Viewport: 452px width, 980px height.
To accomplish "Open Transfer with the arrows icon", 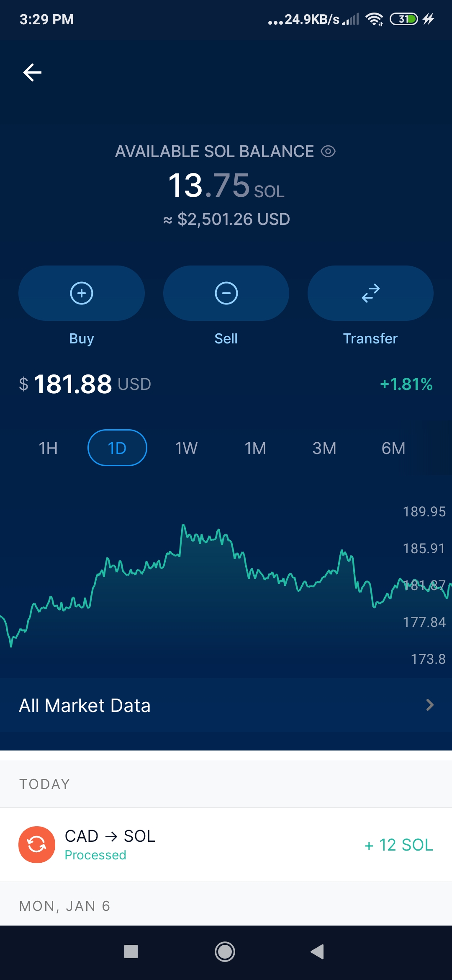I will 370,293.
